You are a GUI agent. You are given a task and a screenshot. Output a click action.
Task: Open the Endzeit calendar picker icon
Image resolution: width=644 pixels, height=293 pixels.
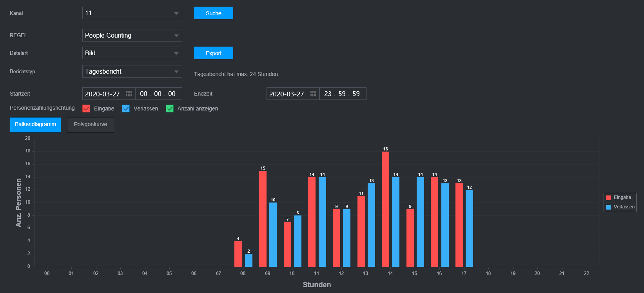point(313,94)
